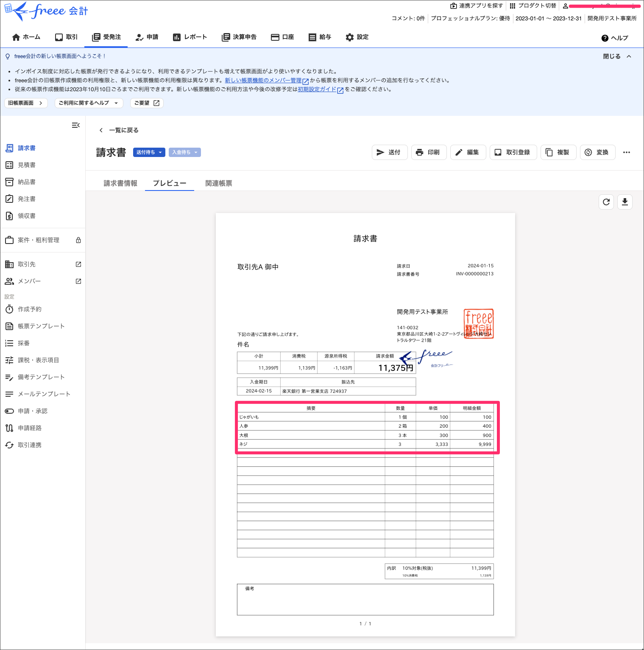Open the 取引 menu
644x650 pixels.
(67, 37)
